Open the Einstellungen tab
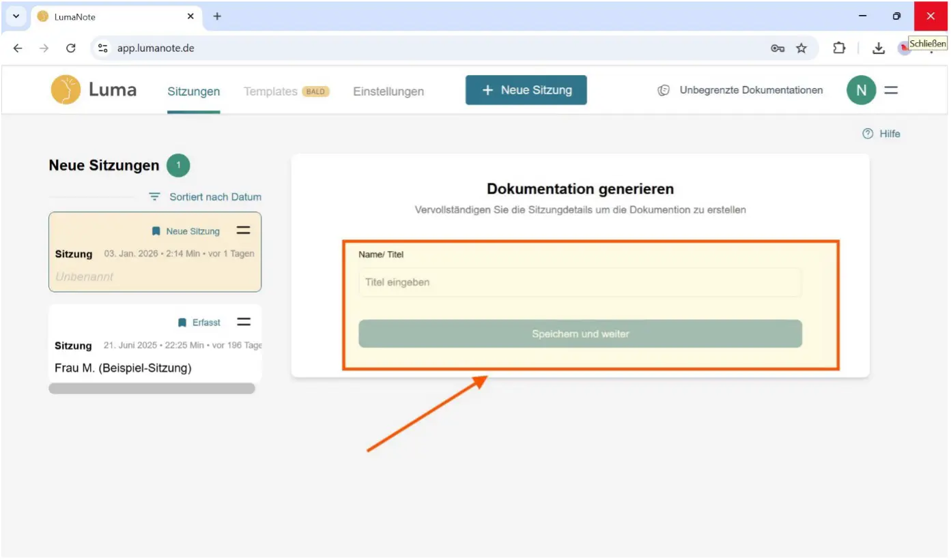 (x=388, y=91)
